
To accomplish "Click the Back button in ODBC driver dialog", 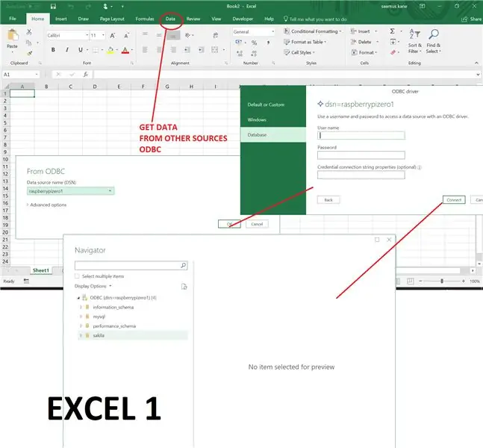I will point(328,200).
